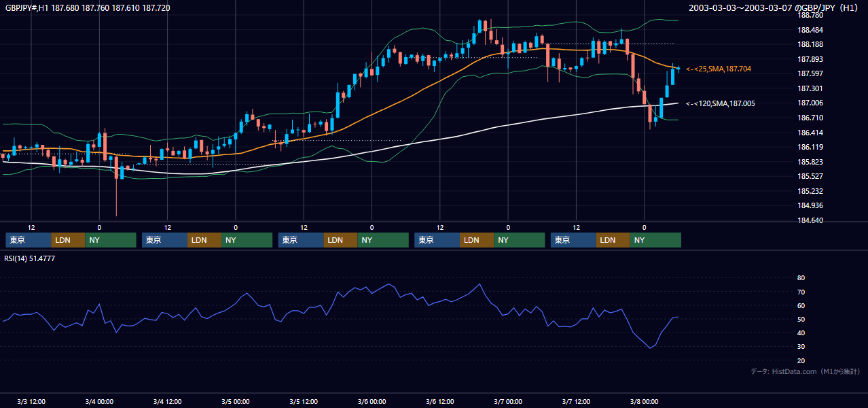
Task: Click the 3/5 00:00 date label
Action: [x=236, y=402]
